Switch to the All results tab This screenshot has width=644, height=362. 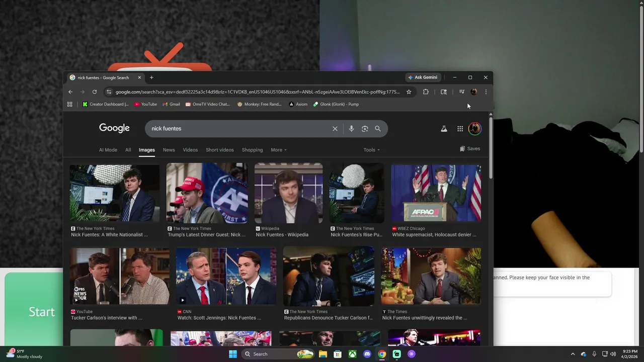coord(128,150)
